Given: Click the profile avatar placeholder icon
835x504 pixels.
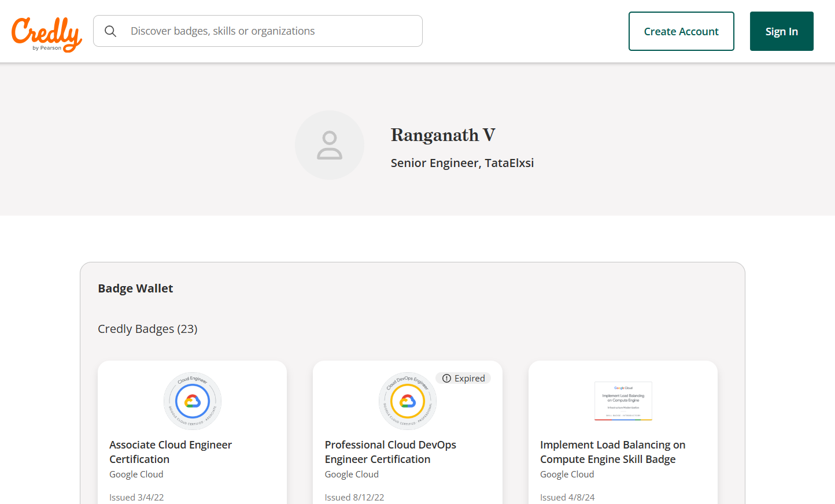Looking at the screenshot, I should [x=330, y=145].
